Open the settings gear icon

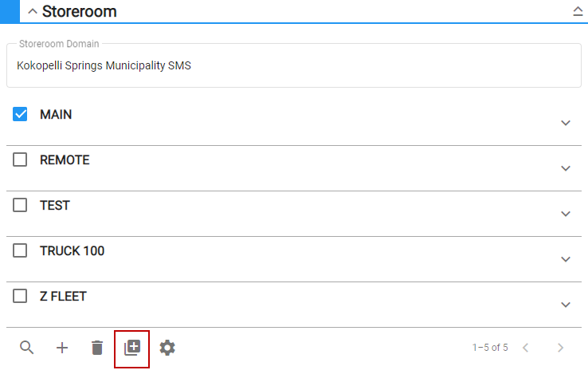[167, 348]
